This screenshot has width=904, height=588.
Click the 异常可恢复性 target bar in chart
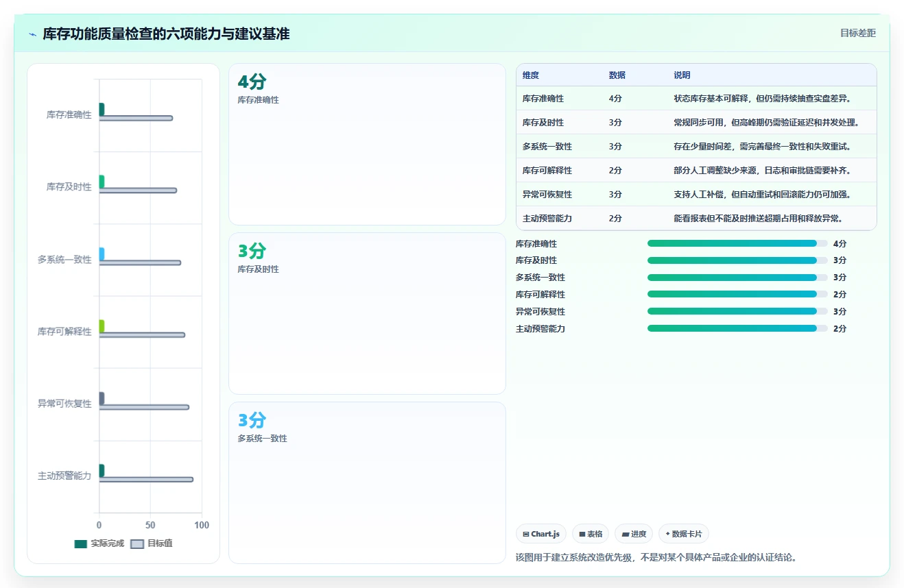(x=144, y=407)
